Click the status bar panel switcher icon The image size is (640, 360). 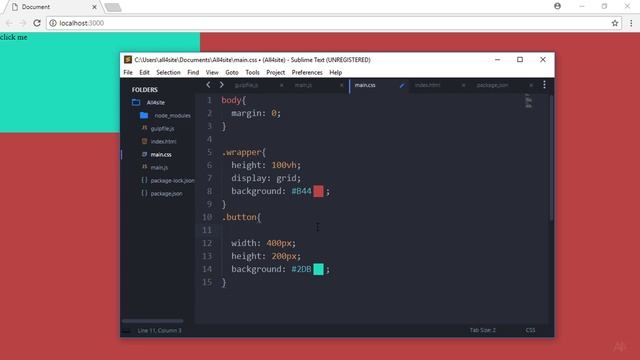click(x=126, y=331)
